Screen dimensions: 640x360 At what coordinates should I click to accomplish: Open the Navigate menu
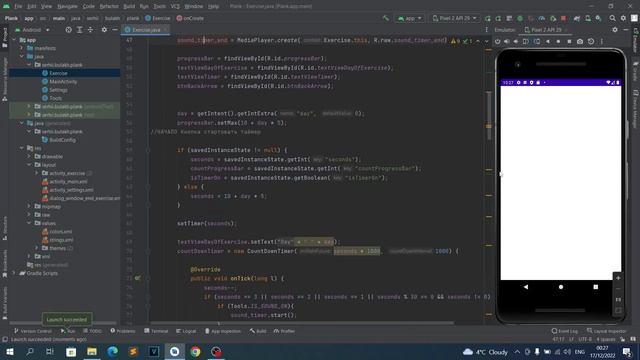click(x=67, y=7)
